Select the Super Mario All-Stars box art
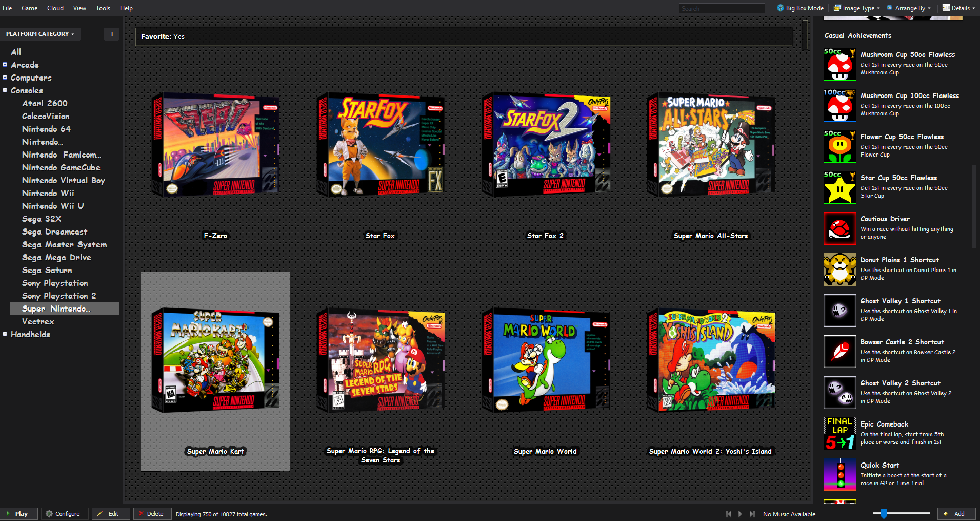 tap(711, 145)
